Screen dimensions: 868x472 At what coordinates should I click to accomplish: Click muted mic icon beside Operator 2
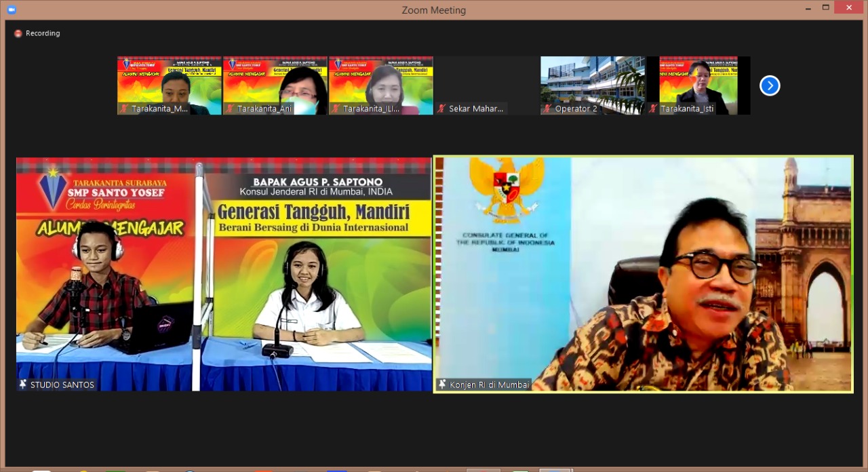(547, 109)
